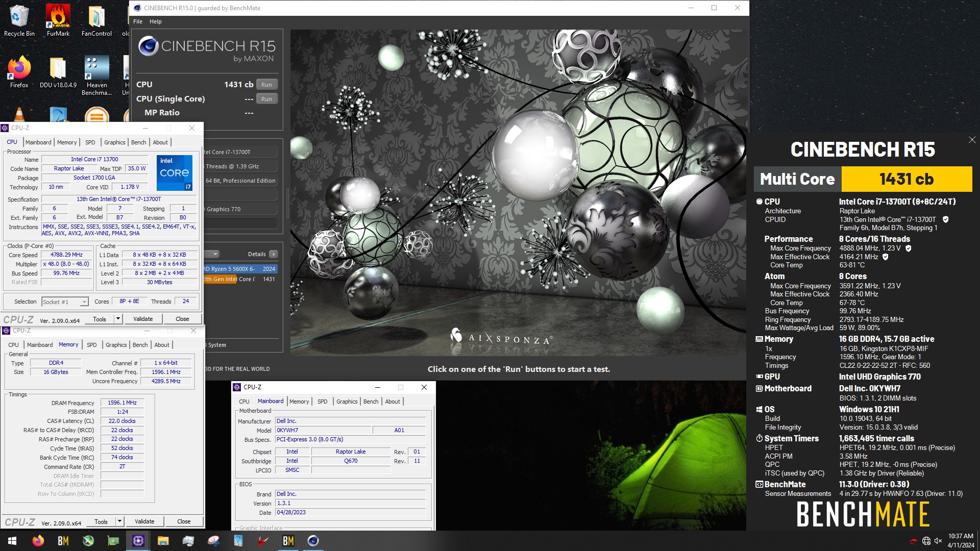
Task: Click the monitor graph taskbar icon
Action: 188,541
